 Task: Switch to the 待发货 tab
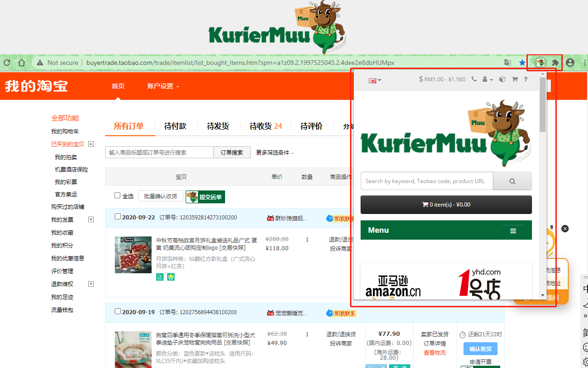218,126
